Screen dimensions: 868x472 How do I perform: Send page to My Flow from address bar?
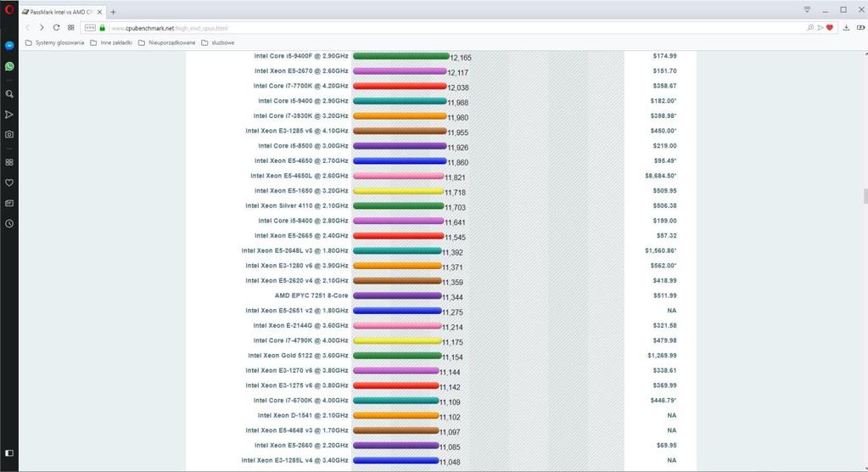pos(820,28)
